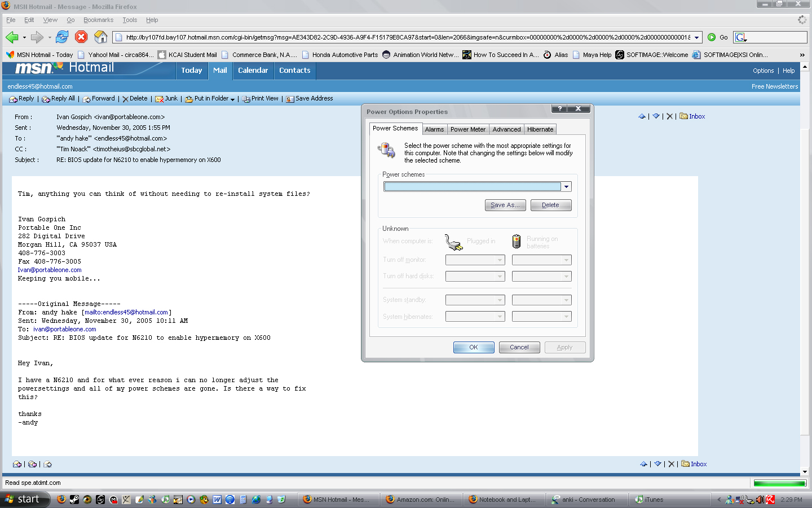This screenshot has width=812, height=508.
Task: Click the green page loading progress bar
Action: [780, 483]
